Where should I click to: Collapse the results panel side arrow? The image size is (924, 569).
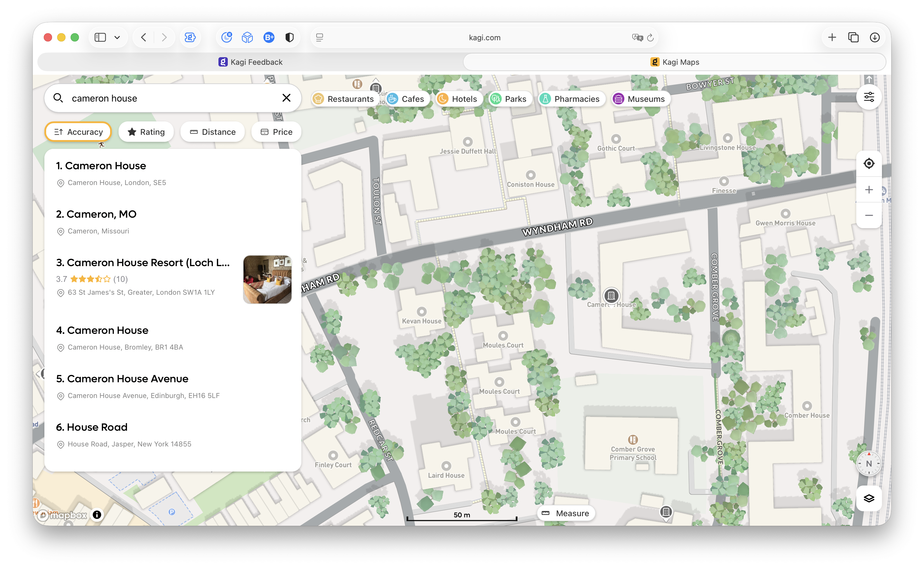(x=38, y=374)
